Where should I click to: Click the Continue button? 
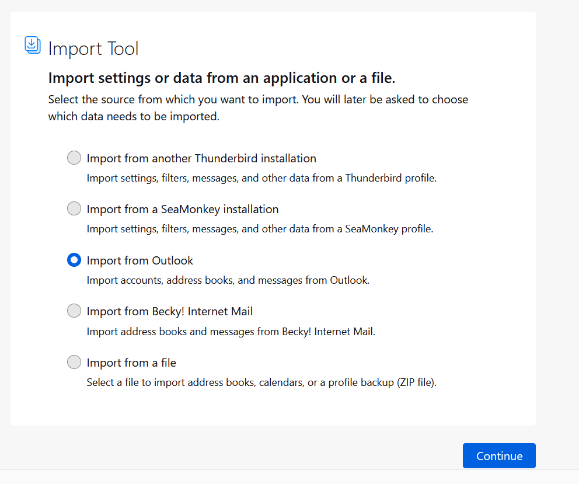pyautogui.click(x=499, y=456)
